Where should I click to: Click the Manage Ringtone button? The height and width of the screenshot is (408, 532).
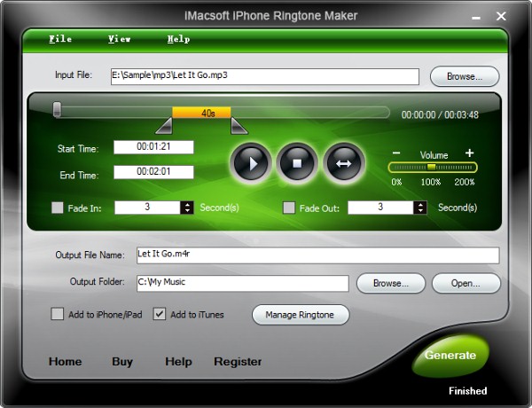pos(301,315)
